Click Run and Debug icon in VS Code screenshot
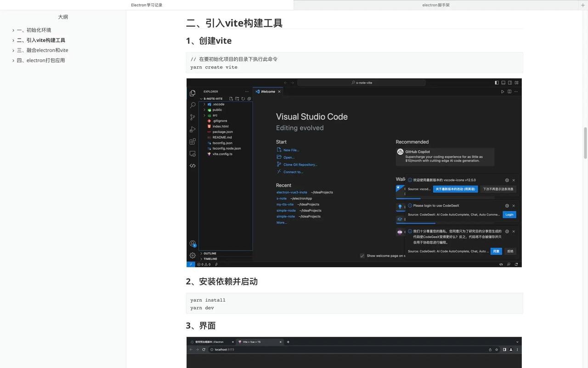 click(192, 129)
